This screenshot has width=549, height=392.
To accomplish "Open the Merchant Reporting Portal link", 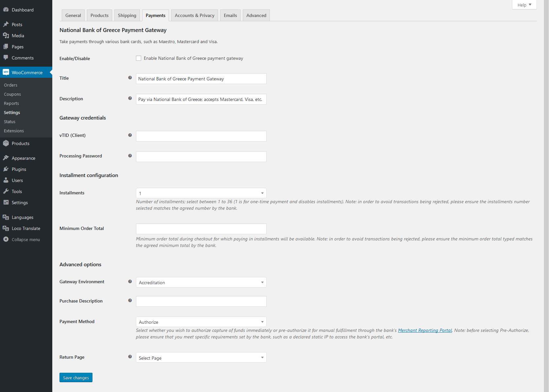I will (x=425, y=330).
